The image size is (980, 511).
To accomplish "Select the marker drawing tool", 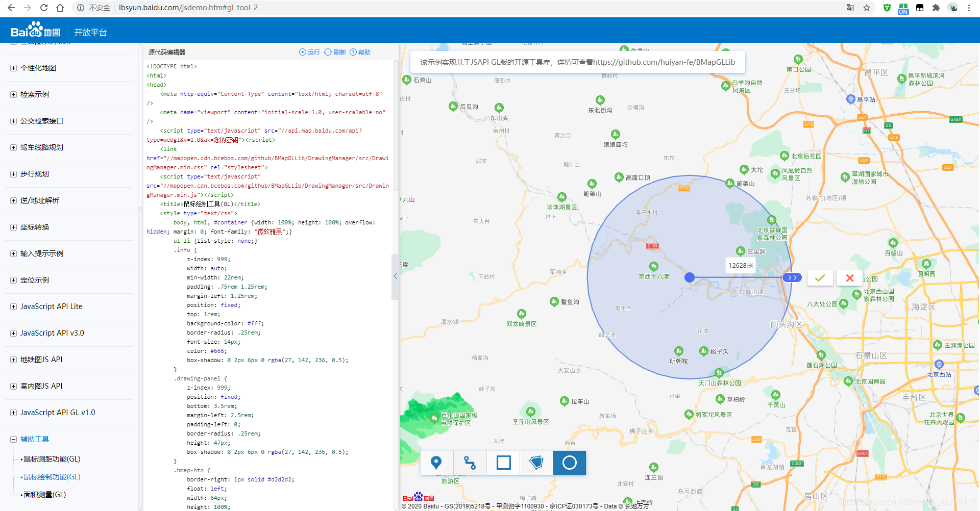I will tap(436, 463).
